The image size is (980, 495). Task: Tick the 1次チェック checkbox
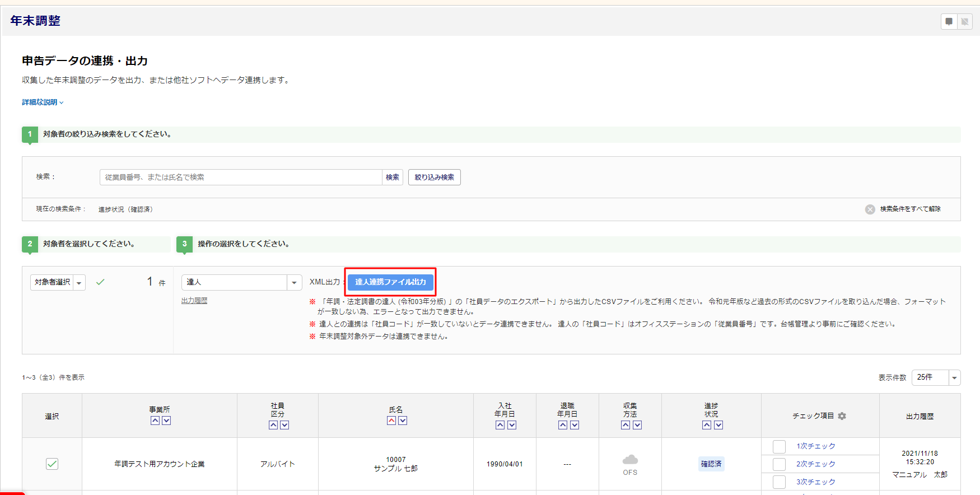point(779,446)
